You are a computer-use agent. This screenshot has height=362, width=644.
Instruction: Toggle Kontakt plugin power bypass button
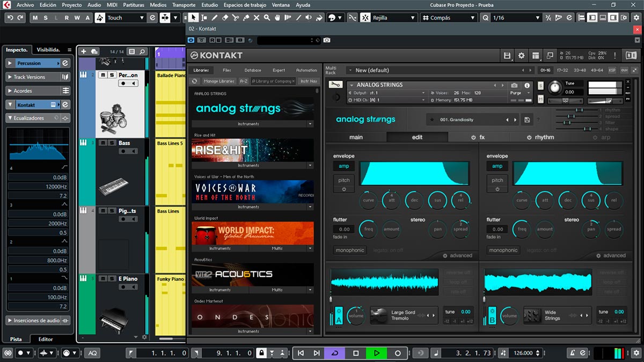192,40
